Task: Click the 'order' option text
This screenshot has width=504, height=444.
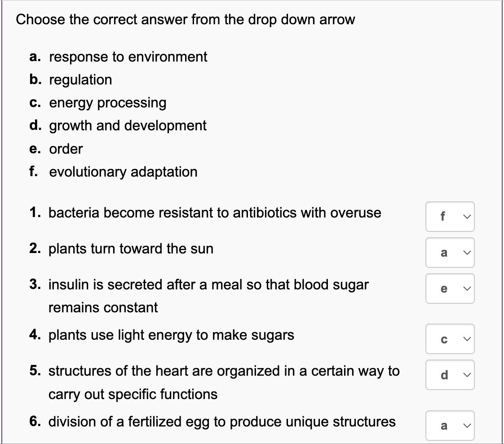Action: (x=66, y=149)
